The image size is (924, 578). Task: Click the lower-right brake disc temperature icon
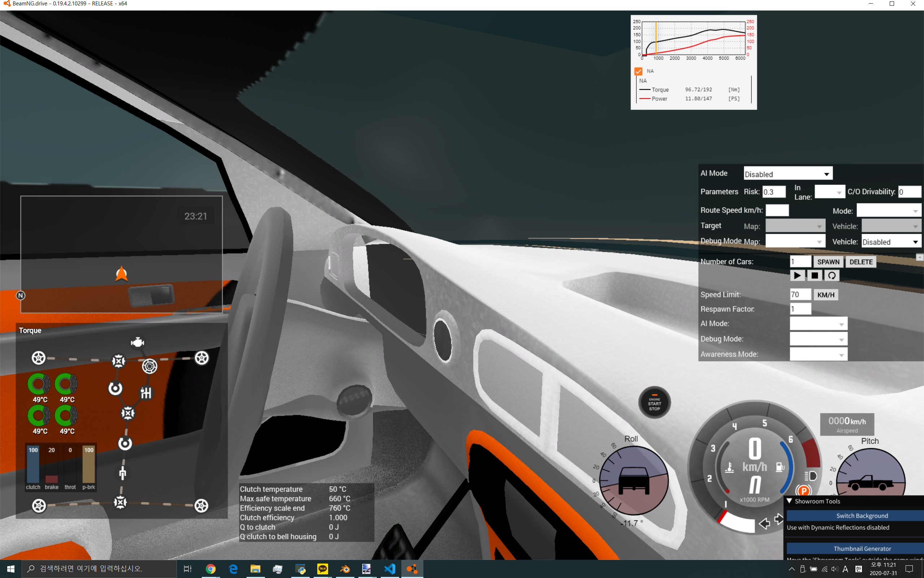[66, 415]
